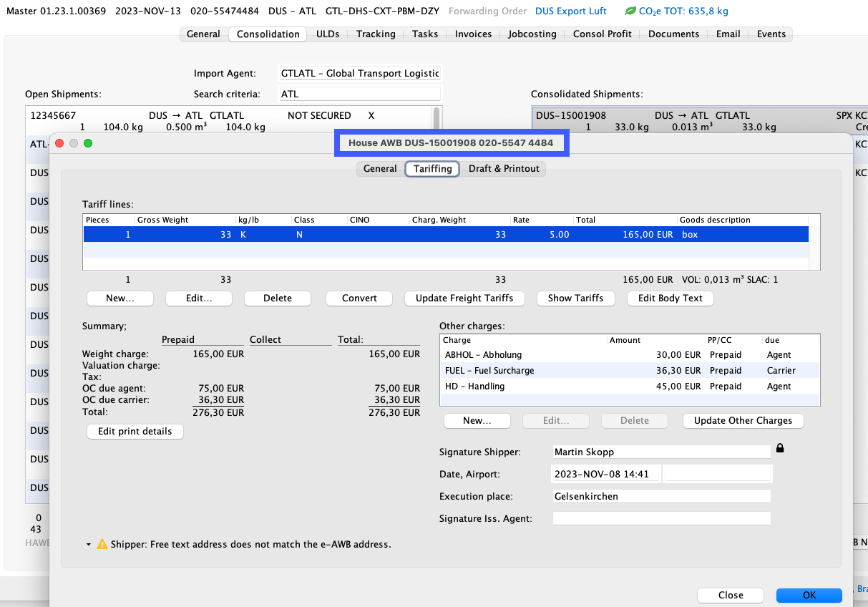Click Update Other Charges
Viewport: 868px width, 607px height.
pos(743,420)
